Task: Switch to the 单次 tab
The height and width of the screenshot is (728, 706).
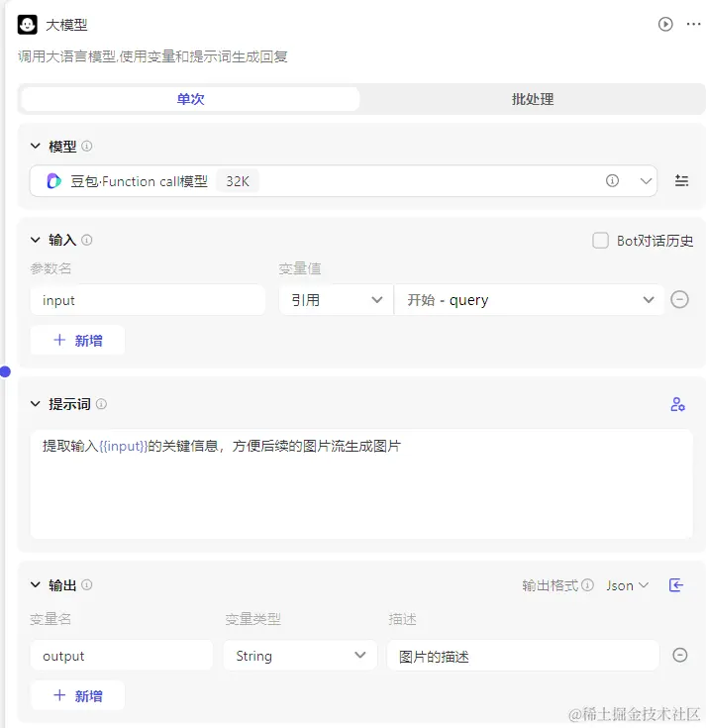Action: tap(190, 99)
